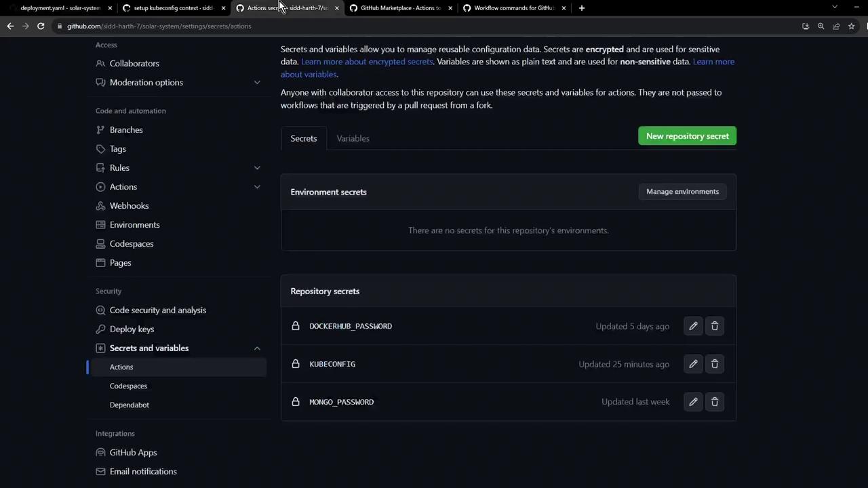This screenshot has width=868, height=488.
Task: Open the zoom magnifier icon in address bar
Action: pos(821,26)
